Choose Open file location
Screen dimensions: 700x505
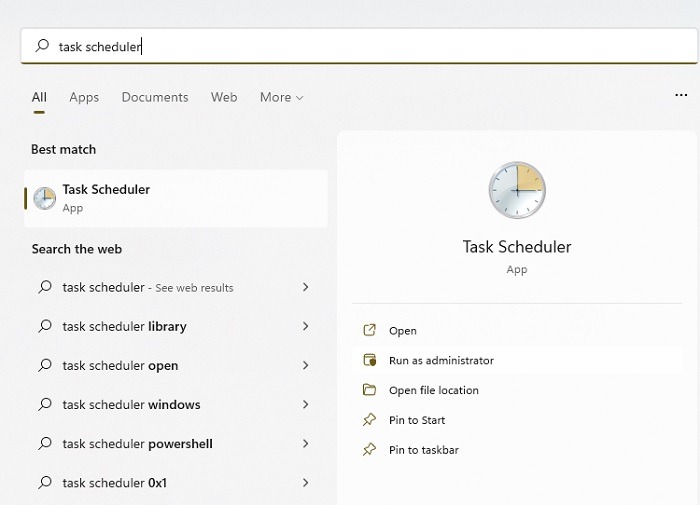(x=517, y=390)
